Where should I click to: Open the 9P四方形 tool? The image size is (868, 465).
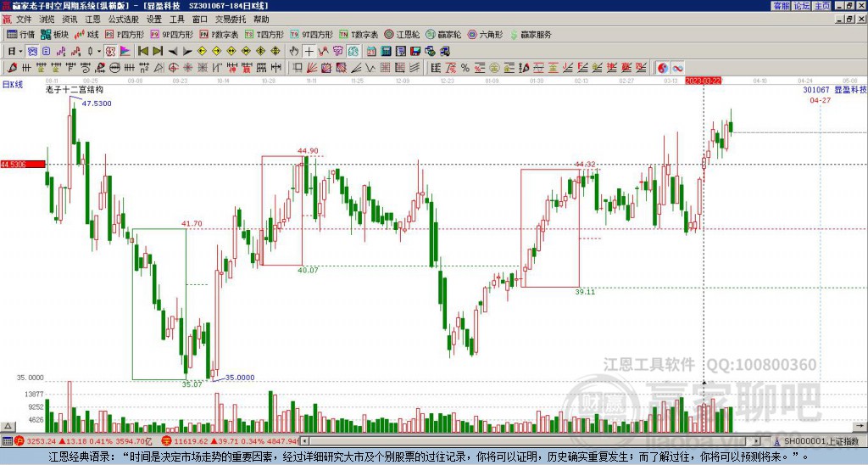[171, 34]
